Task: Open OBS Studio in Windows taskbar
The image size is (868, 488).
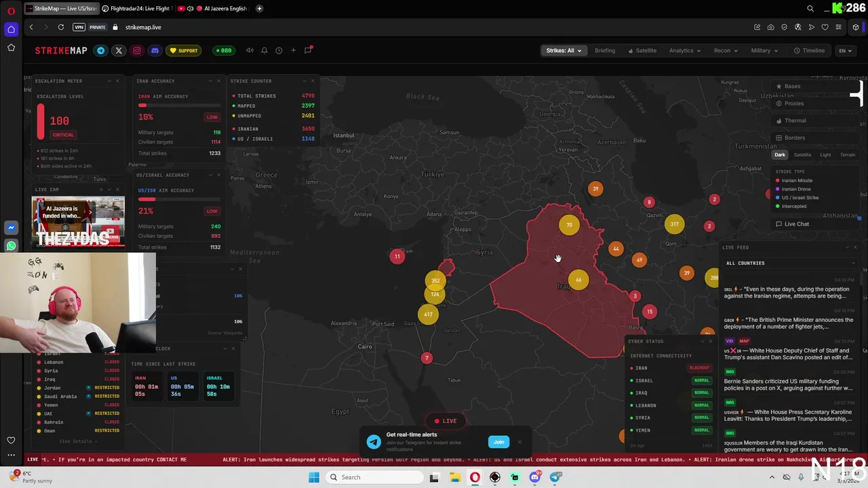Action: click(x=495, y=477)
